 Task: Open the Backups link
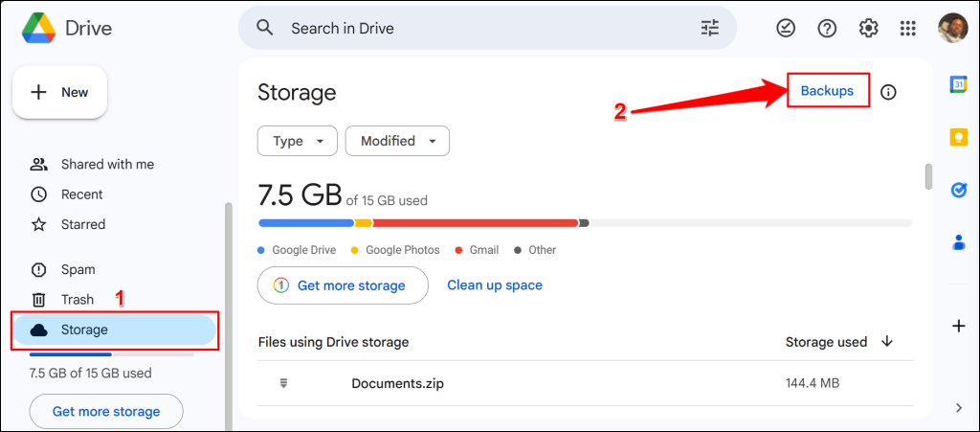[x=827, y=91]
